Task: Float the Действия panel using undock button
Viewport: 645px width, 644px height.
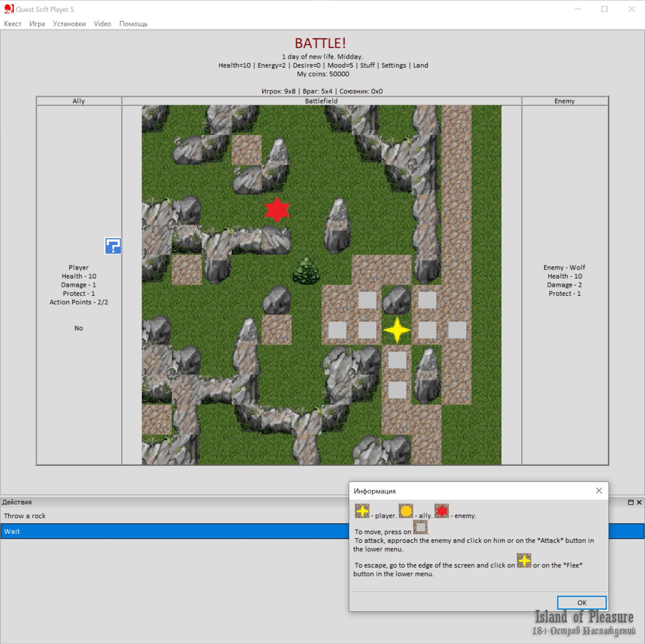Action: click(630, 502)
